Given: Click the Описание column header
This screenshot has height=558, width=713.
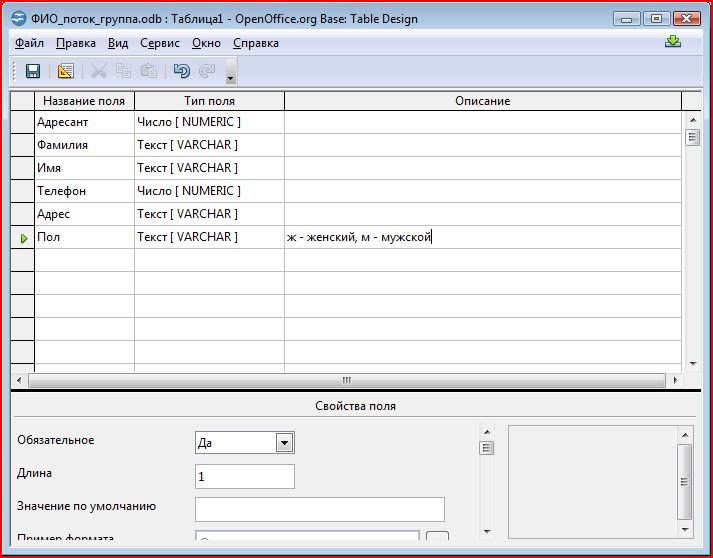Looking at the screenshot, I should [483, 101].
